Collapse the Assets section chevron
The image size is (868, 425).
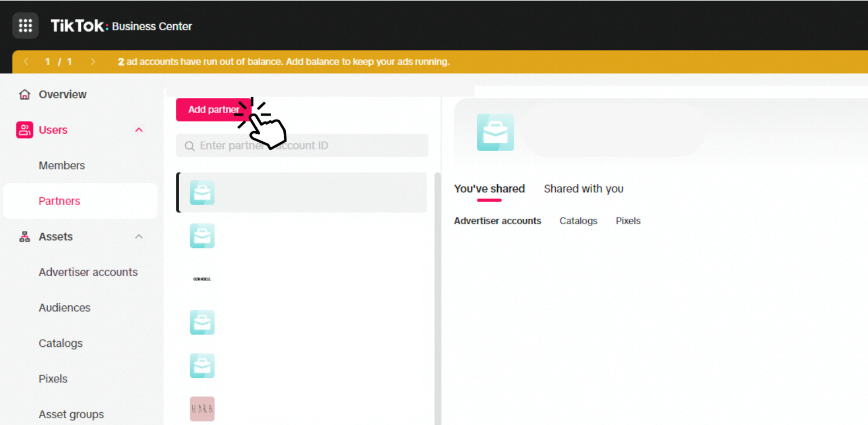pos(139,237)
